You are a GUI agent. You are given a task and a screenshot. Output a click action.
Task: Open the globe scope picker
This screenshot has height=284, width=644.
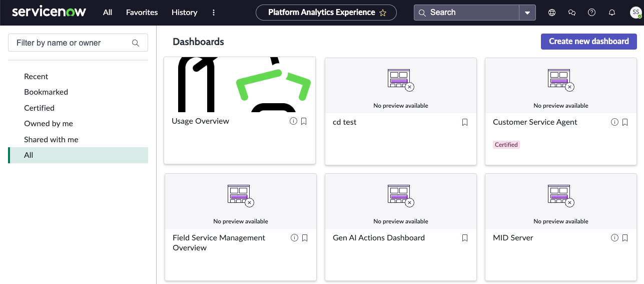click(552, 13)
